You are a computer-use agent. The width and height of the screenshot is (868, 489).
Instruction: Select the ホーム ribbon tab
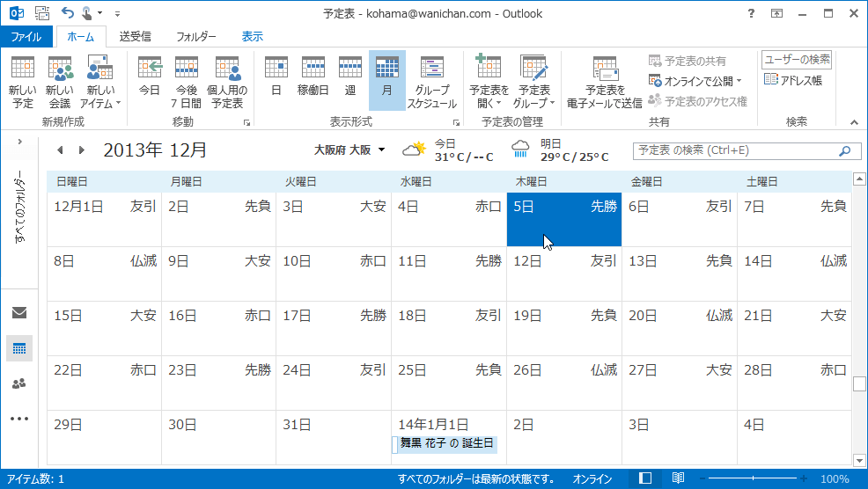pos(81,37)
